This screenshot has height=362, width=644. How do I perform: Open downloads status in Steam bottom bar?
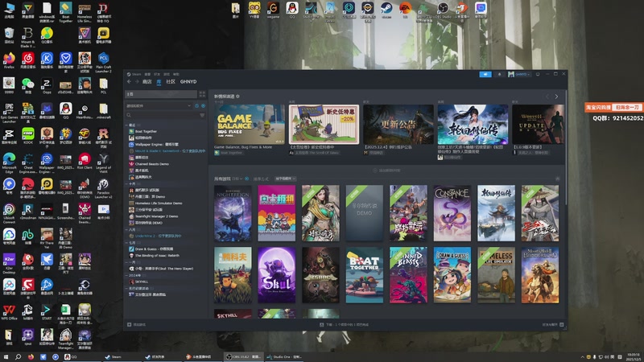(344, 325)
